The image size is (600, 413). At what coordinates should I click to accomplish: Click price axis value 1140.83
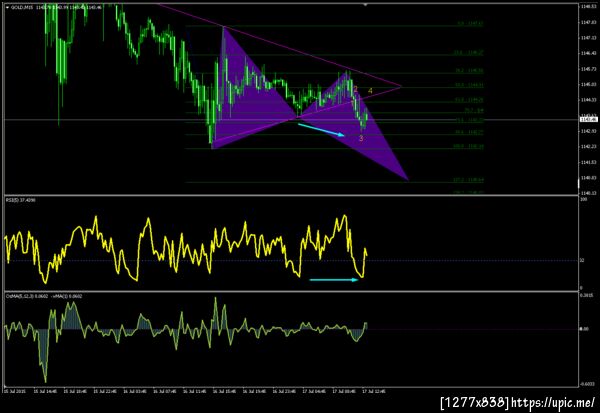(x=588, y=178)
